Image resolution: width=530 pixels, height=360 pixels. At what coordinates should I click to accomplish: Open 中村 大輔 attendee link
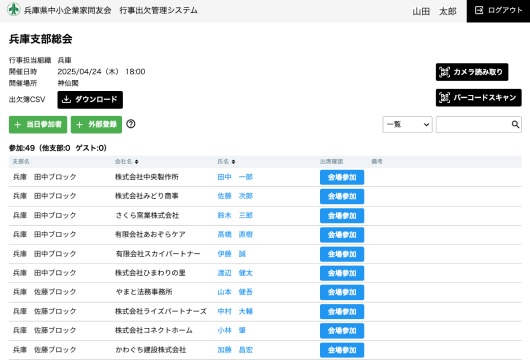click(x=235, y=311)
